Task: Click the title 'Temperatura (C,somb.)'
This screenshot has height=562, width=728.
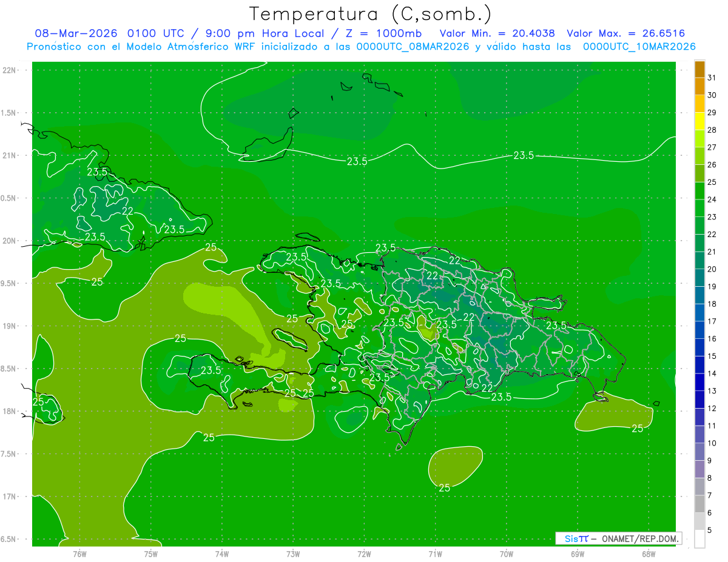Action: coord(371,13)
